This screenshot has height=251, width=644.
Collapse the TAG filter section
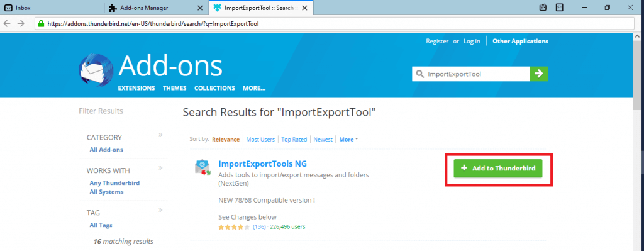[x=160, y=210]
